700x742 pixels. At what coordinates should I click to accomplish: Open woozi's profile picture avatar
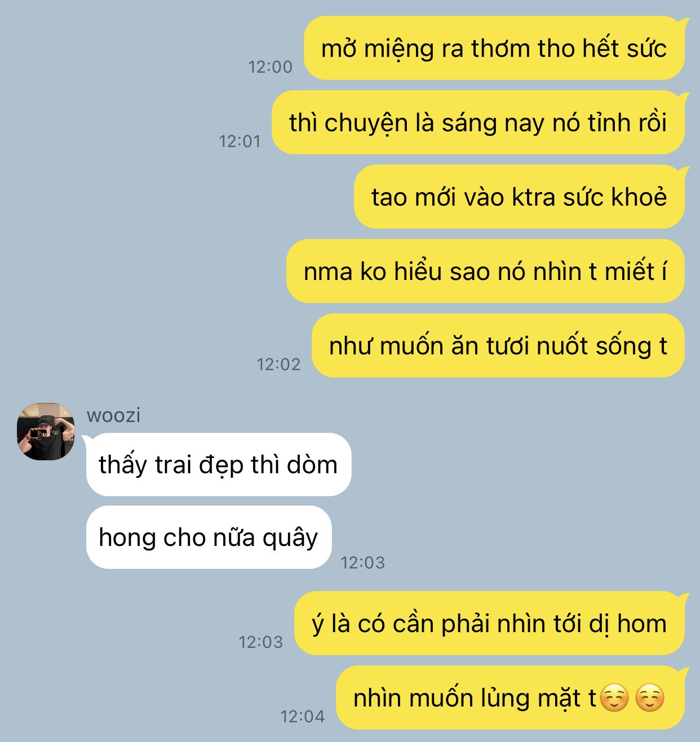[46, 431]
